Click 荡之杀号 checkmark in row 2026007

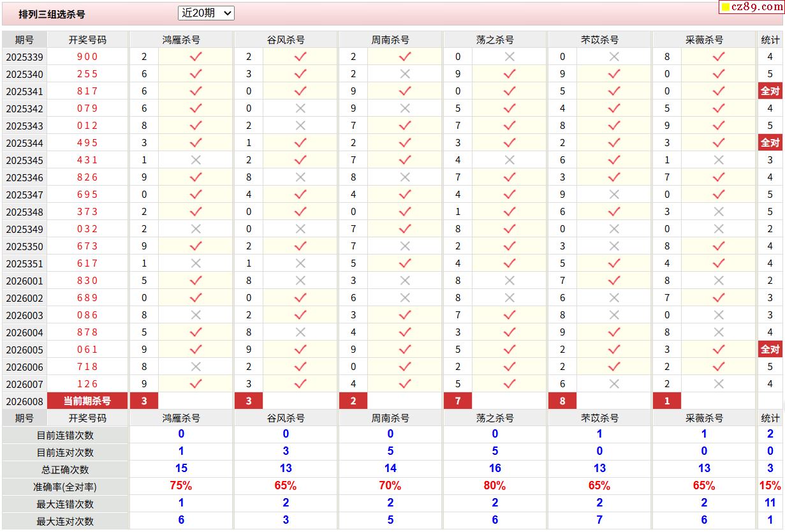pyautogui.click(x=510, y=384)
